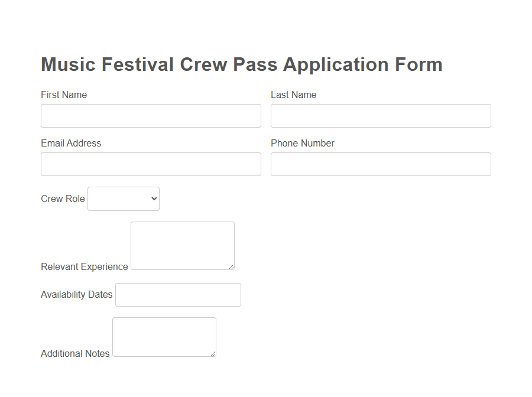Click inside the First Name field
This screenshot has height=397, width=532.
pyautogui.click(x=151, y=116)
